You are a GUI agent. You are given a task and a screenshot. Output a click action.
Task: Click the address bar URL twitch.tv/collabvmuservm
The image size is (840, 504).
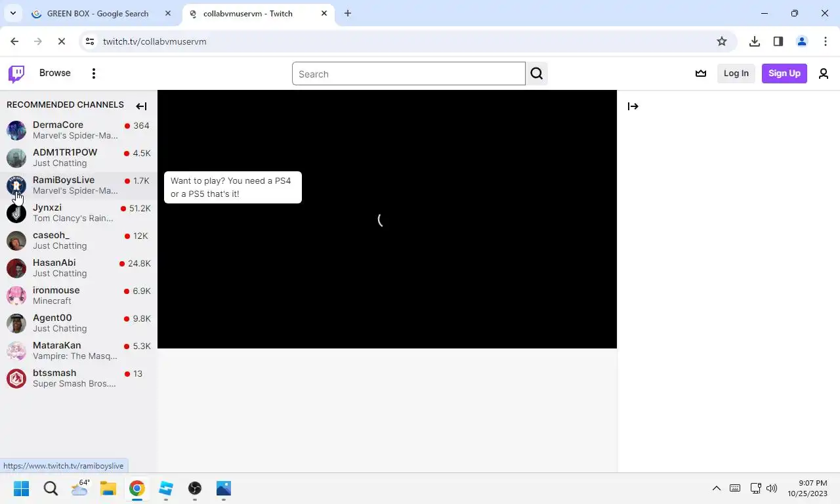[x=155, y=41]
